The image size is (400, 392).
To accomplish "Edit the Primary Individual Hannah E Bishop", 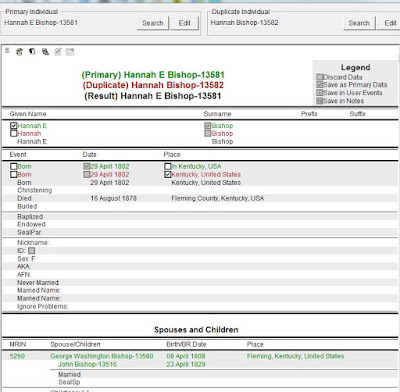I will click(x=185, y=23).
